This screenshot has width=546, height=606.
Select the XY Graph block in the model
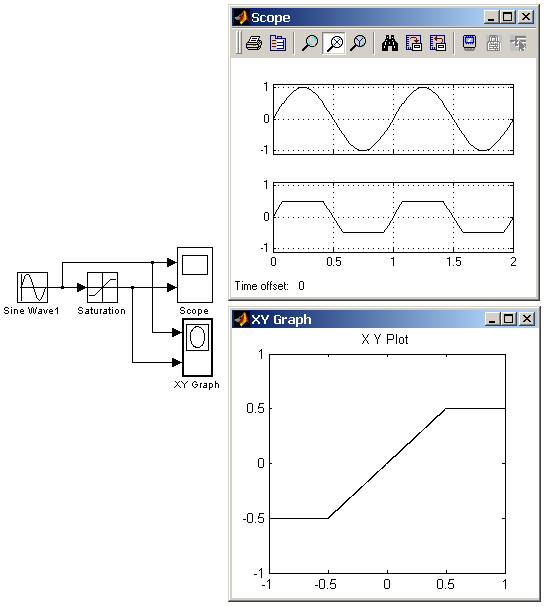(197, 347)
